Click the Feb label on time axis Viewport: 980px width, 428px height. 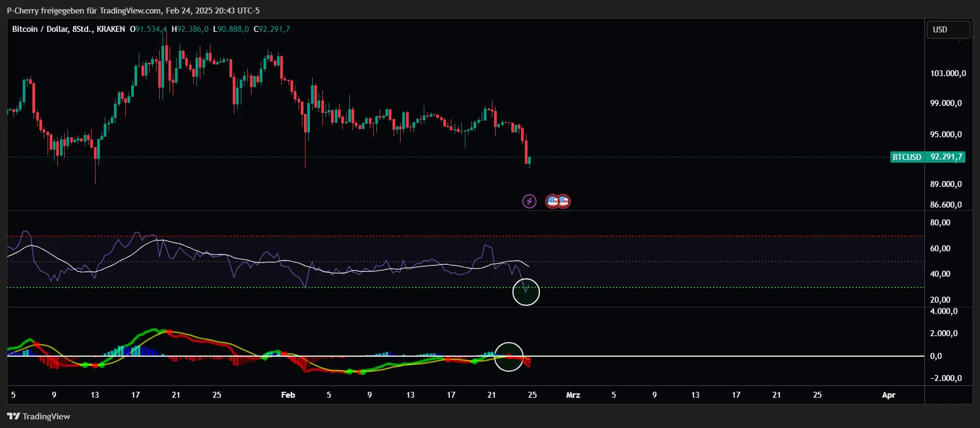[288, 395]
